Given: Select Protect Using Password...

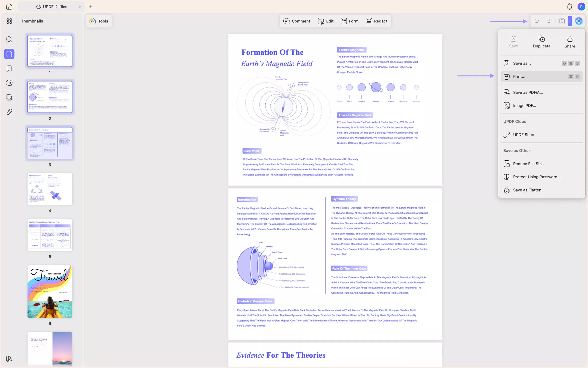Looking at the screenshot, I should [536, 177].
